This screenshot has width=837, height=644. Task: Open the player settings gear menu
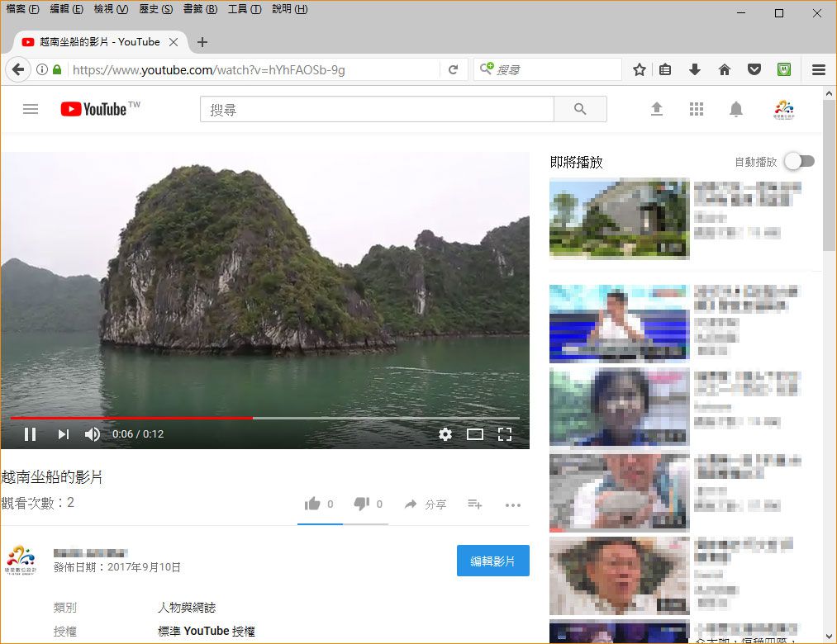(x=445, y=433)
